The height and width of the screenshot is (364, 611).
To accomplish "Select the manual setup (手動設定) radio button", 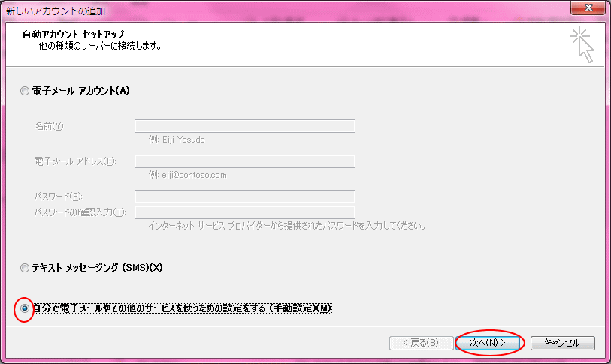I will [x=25, y=308].
